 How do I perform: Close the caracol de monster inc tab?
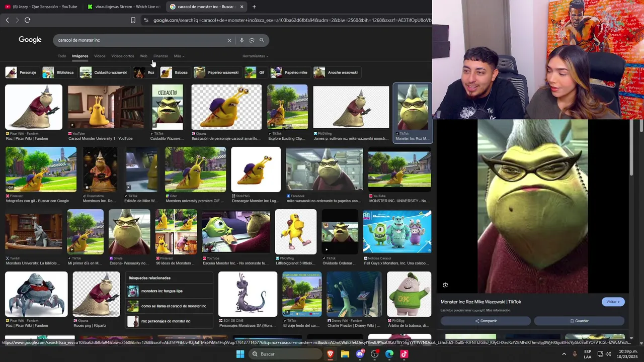pyautogui.click(x=242, y=7)
